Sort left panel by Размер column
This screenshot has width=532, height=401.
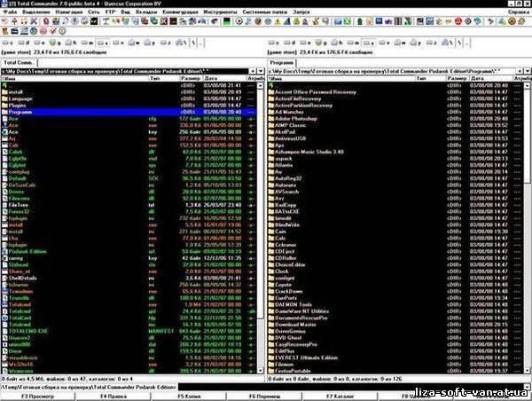191,78
